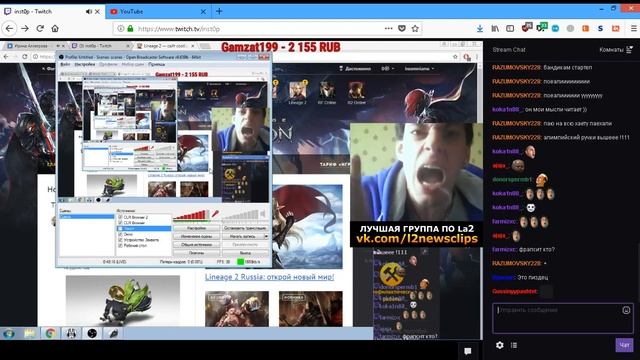Open the dark blue S extension icon

coord(600,29)
